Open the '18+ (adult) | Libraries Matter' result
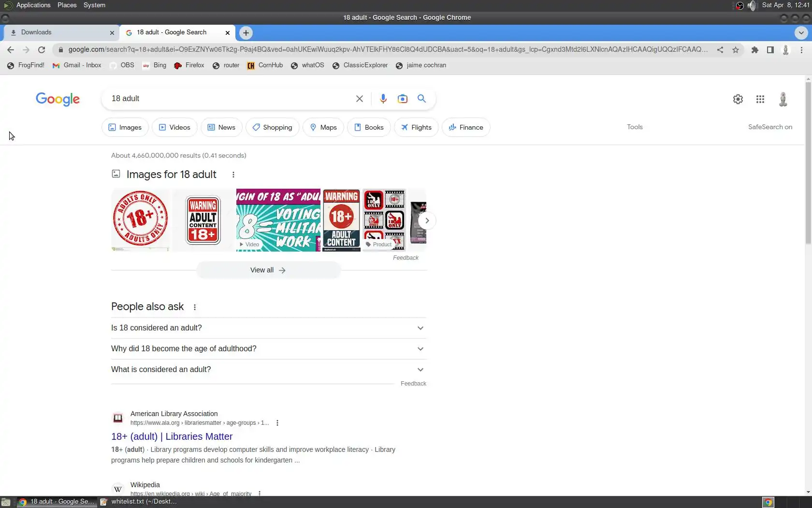This screenshot has height=508, width=812. pyautogui.click(x=172, y=436)
